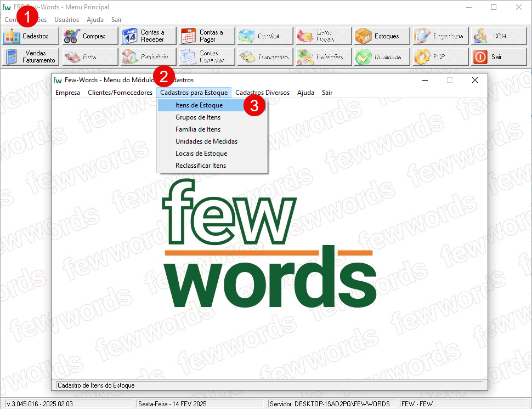Open Contas a Receber calendar button

pos(149,36)
